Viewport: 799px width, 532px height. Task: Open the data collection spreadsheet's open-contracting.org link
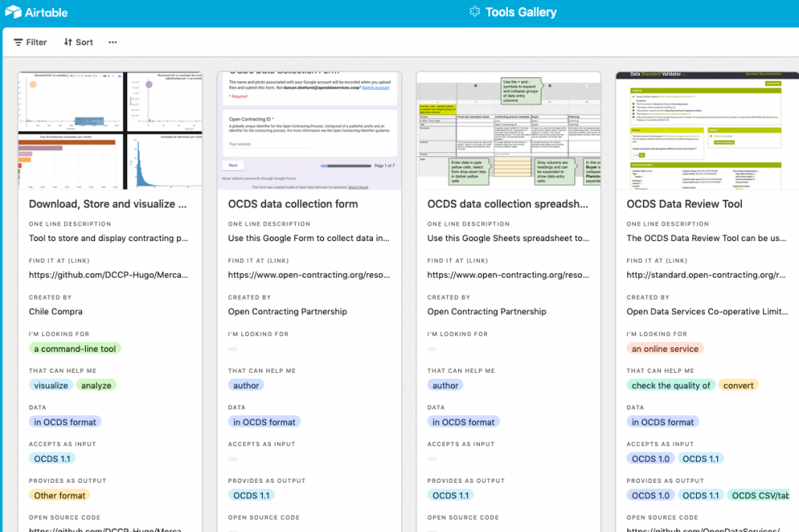[508, 275]
